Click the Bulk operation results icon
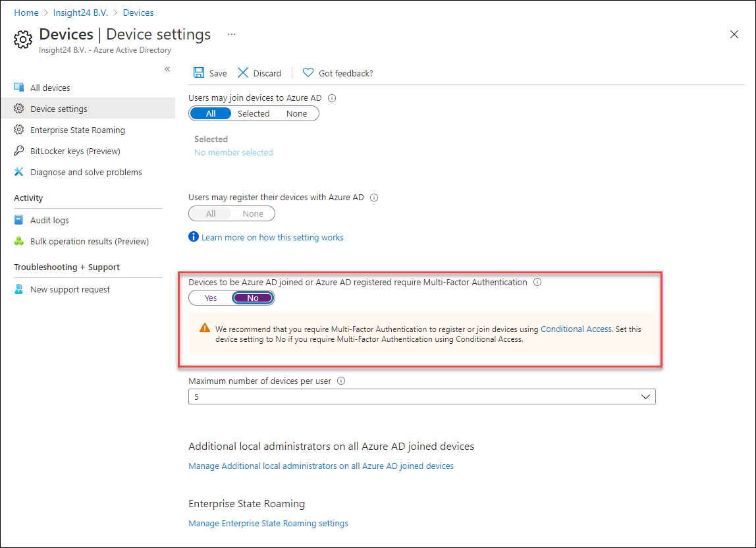The height and width of the screenshot is (548, 756). pos(19,241)
